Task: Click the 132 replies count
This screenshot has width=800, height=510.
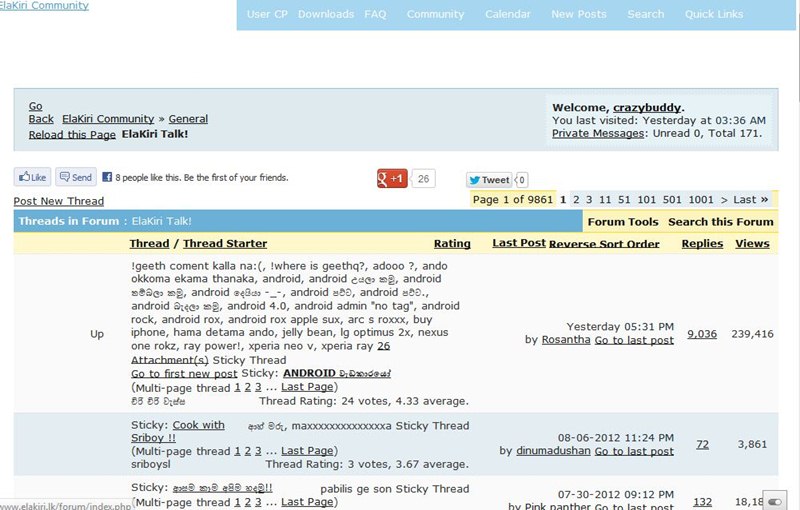Action: coord(703,502)
